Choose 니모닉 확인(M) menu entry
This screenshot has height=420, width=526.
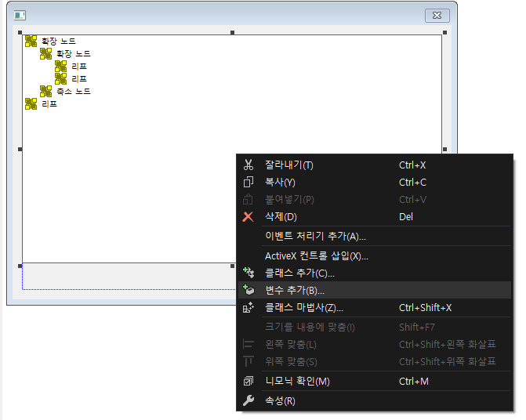[x=375, y=381]
